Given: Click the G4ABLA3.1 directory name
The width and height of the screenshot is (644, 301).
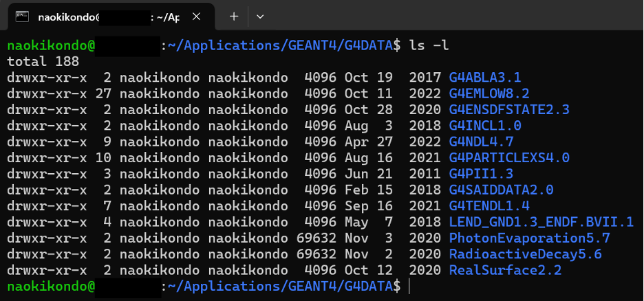Looking at the screenshot, I should 485,77.
